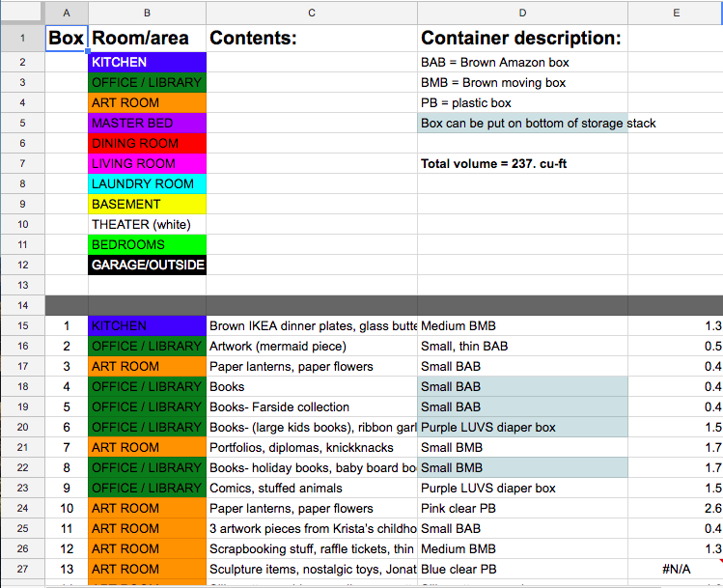723x588 pixels.
Task: Click box number 10 cell
Action: click(67, 509)
